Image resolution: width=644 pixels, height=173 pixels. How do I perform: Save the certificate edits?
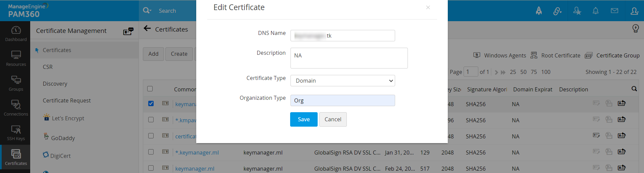coord(304,119)
